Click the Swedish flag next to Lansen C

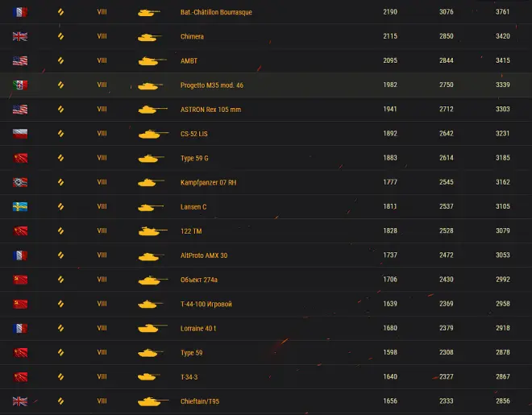(20, 206)
